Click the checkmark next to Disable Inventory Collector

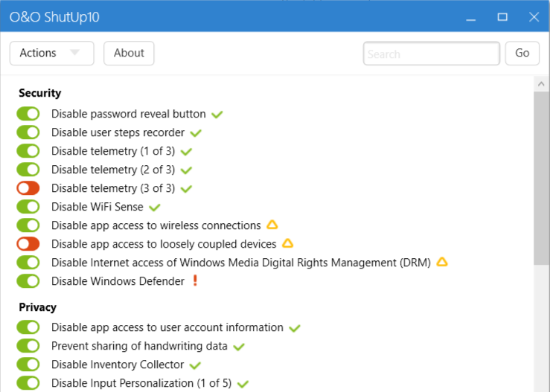(x=195, y=365)
